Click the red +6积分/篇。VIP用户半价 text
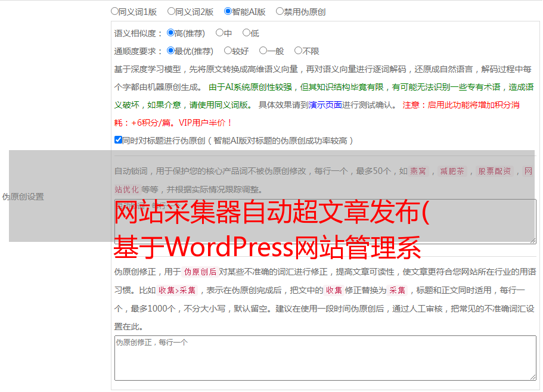543x392 pixels. pyautogui.click(x=182, y=123)
